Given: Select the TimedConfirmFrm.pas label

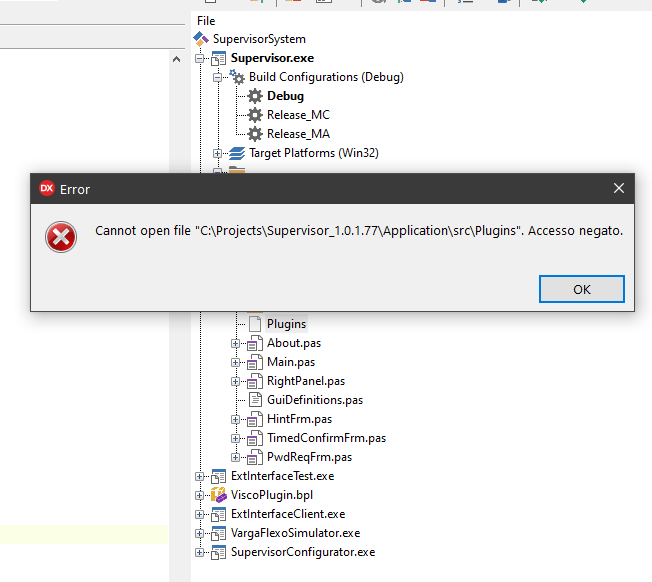Looking at the screenshot, I should [x=326, y=438].
